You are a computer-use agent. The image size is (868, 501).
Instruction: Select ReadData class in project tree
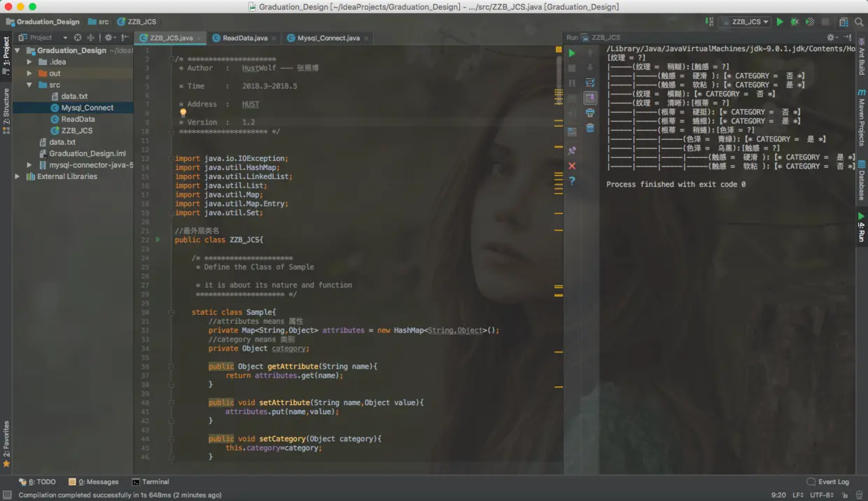coord(78,119)
